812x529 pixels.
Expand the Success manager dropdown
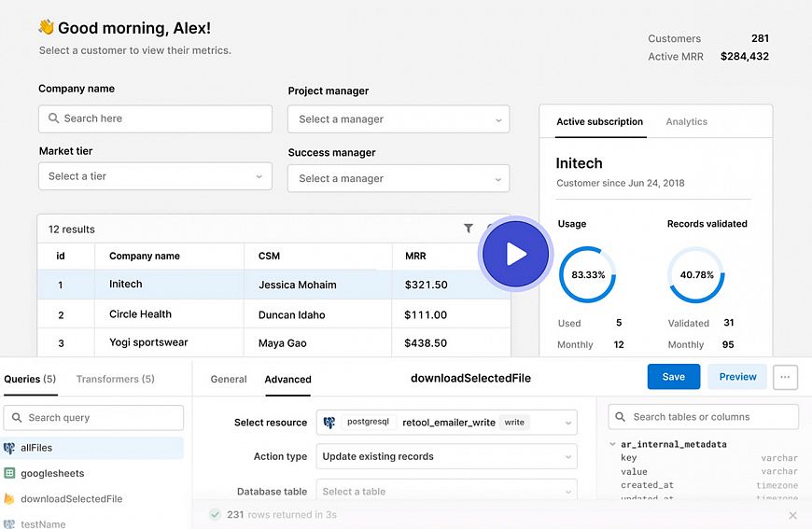pyautogui.click(x=399, y=178)
